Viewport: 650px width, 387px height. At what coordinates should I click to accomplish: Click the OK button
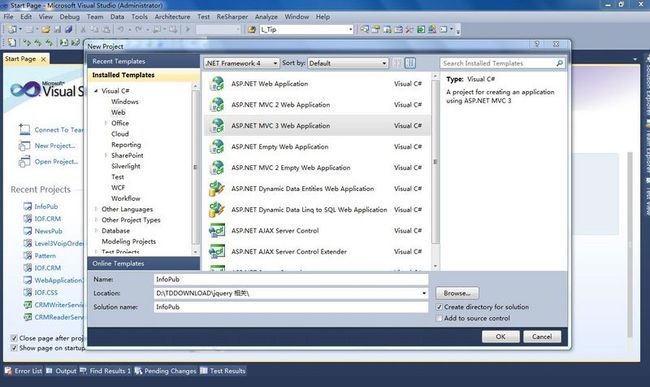pos(500,336)
